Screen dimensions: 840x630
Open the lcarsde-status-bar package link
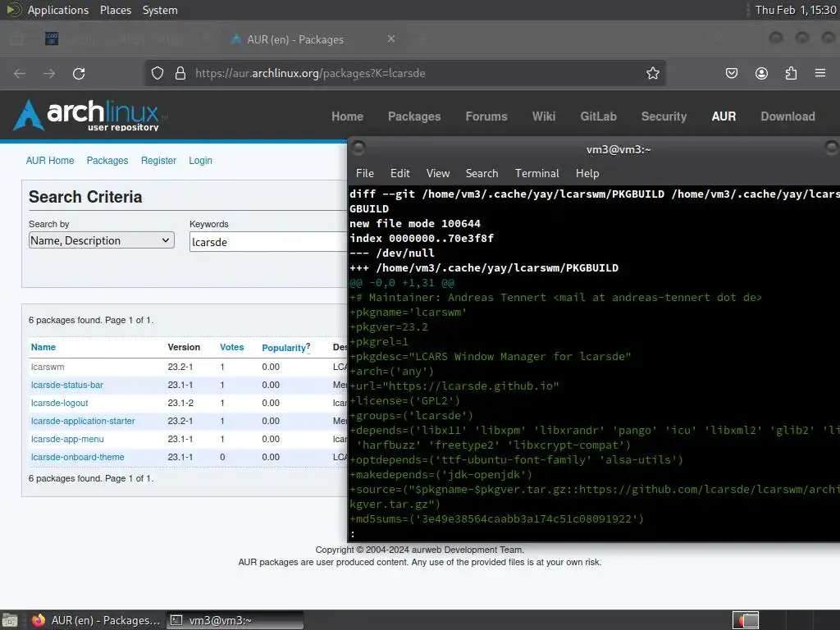(x=67, y=386)
